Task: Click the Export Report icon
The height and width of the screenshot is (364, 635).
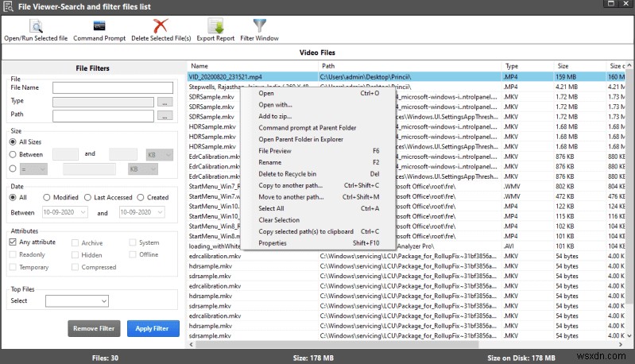Action: pyautogui.click(x=215, y=26)
